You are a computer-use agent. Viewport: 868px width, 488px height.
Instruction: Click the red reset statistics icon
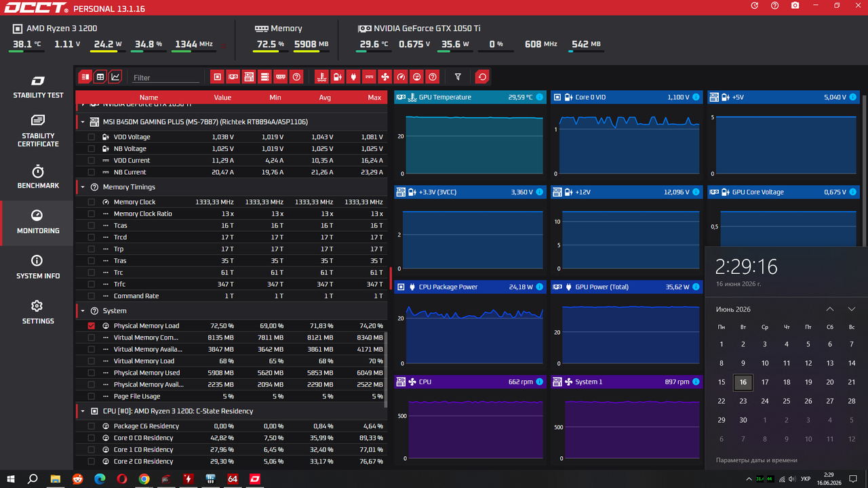pos(482,77)
